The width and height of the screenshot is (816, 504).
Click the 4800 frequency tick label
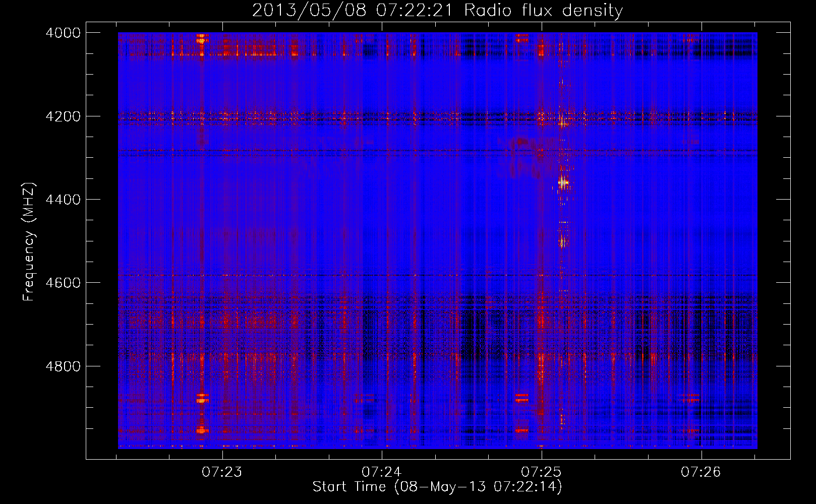click(63, 366)
